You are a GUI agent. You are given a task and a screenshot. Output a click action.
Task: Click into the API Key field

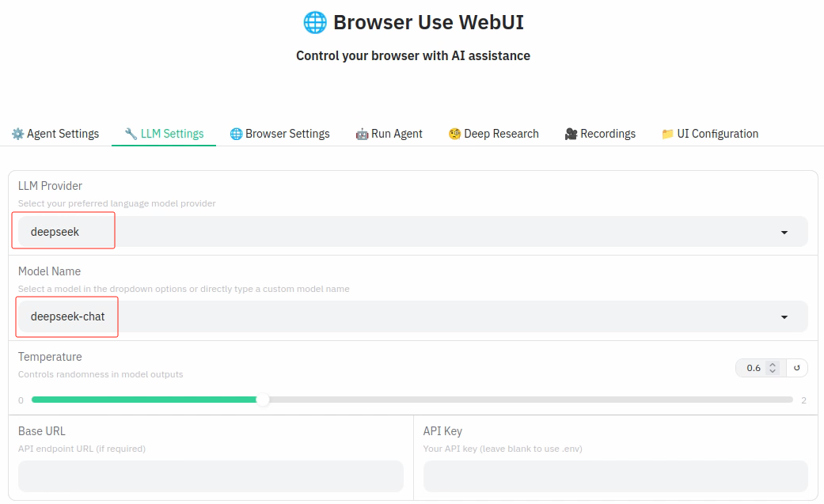pyautogui.click(x=615, y=476)
